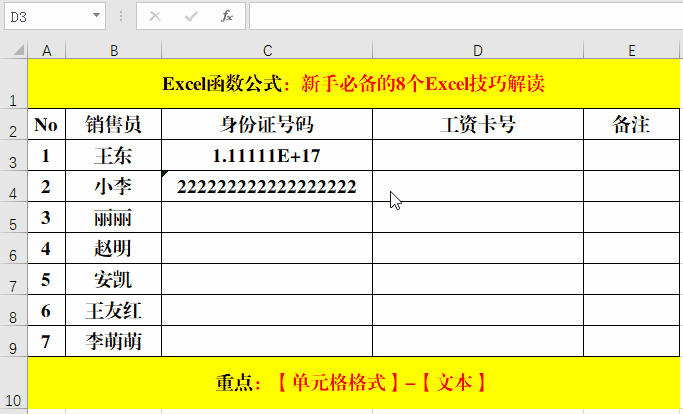Click the cell containing 王友红
The width and height of the screenshot is (683, 414).
click(x=113, y=311)
